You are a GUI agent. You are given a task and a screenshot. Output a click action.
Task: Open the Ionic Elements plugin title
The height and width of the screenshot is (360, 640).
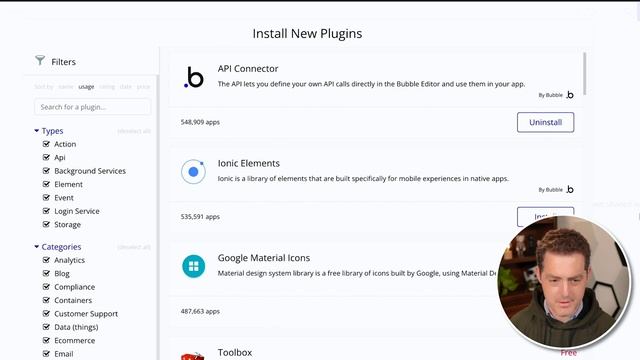click(x=249, y=163)
